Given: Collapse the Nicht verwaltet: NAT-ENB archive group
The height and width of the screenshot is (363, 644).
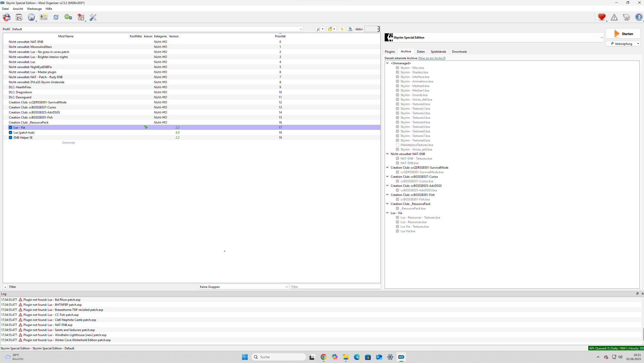Looking at the screenshot, I should [x=387, y=154].
